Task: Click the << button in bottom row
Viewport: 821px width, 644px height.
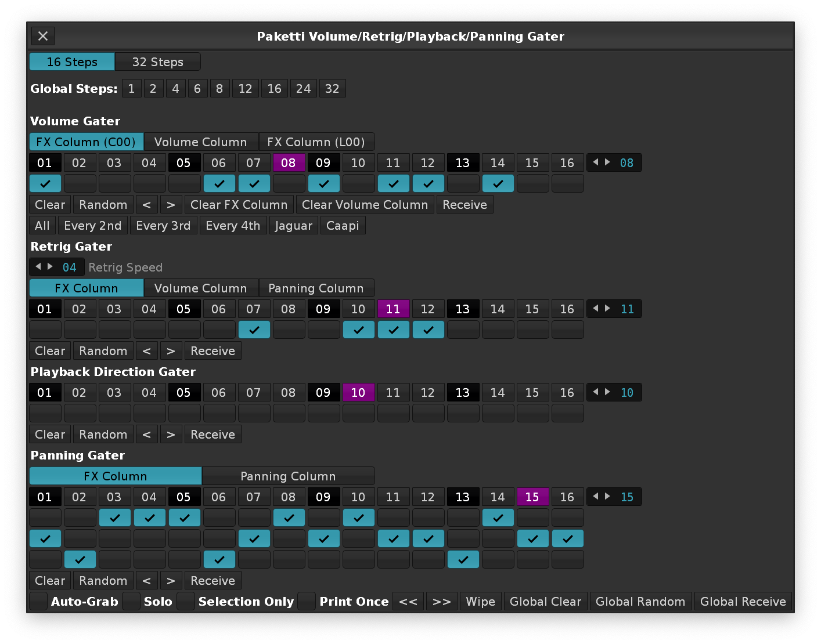Action: (408, 602)
